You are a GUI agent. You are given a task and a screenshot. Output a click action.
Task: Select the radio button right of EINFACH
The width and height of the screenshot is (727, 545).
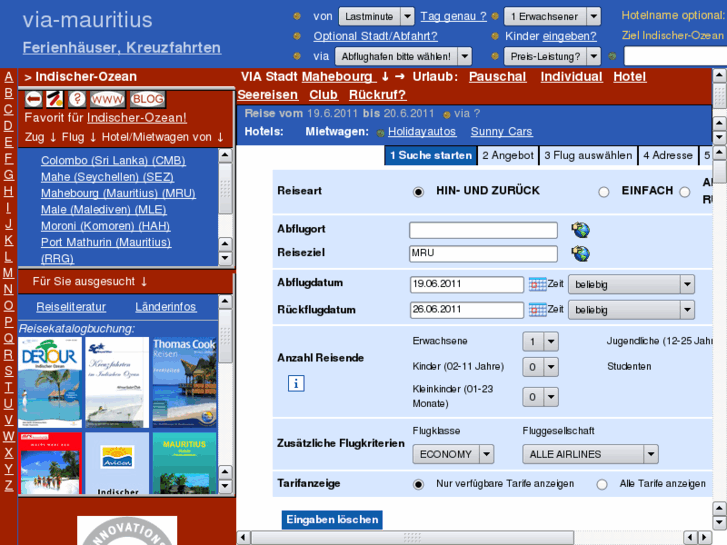tap(684, 192)
